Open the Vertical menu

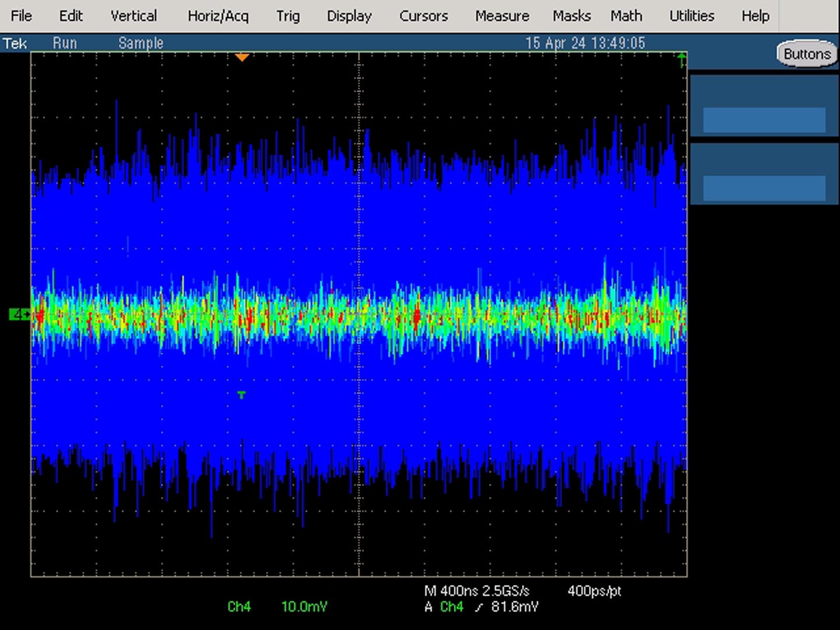click(134, 16)
